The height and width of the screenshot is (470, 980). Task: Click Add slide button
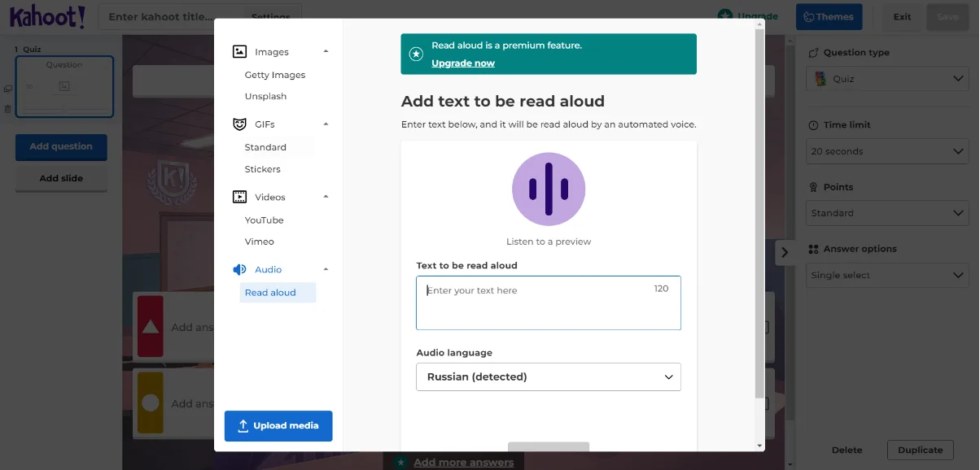(x=61, y=178)
